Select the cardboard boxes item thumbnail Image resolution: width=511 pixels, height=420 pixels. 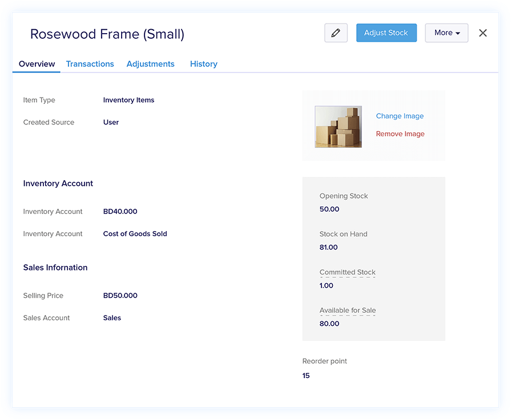[x=338, y=127]
